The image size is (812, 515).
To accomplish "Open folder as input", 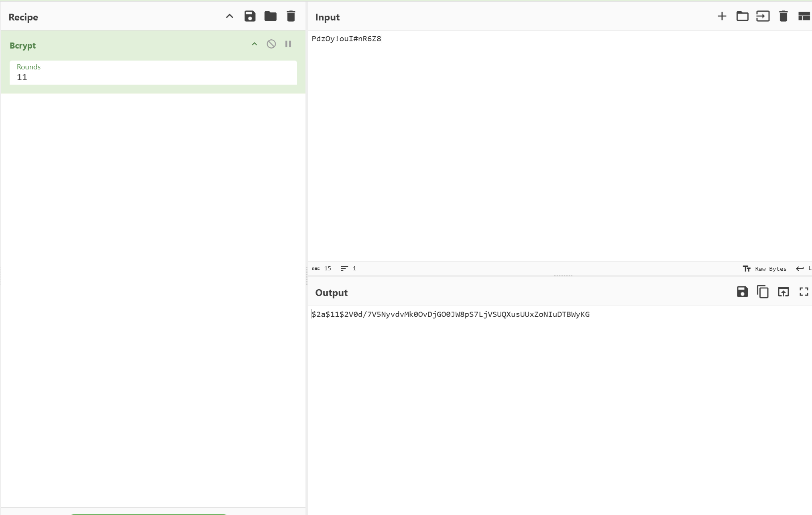I will 742,16.
